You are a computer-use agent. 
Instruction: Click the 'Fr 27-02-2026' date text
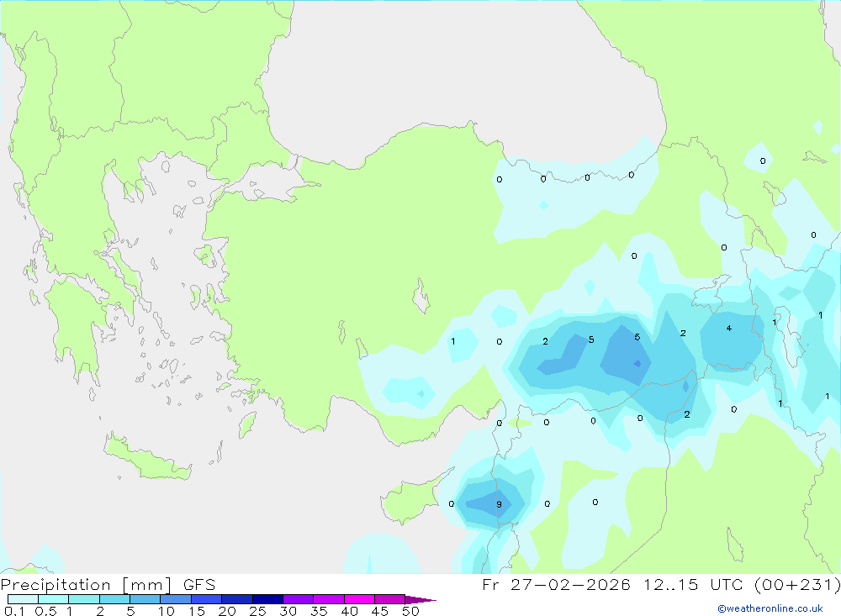pyautogui.click(x=556, y=584)
